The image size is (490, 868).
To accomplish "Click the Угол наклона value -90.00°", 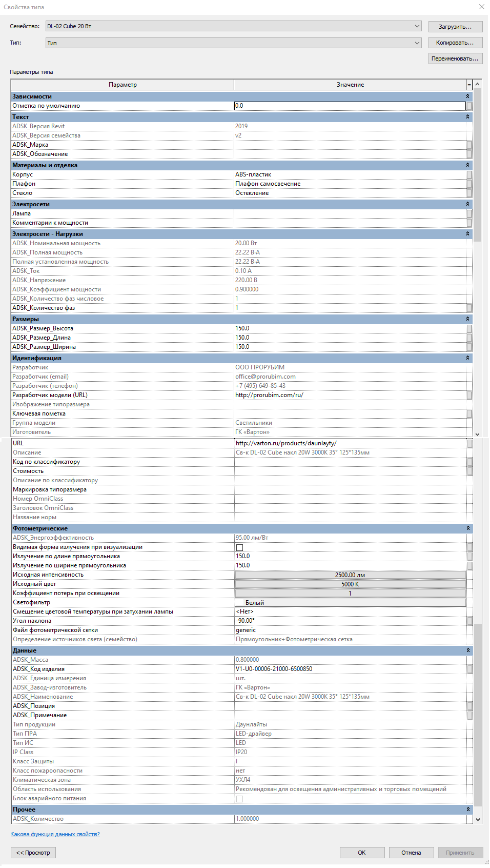I will [351, 621].
